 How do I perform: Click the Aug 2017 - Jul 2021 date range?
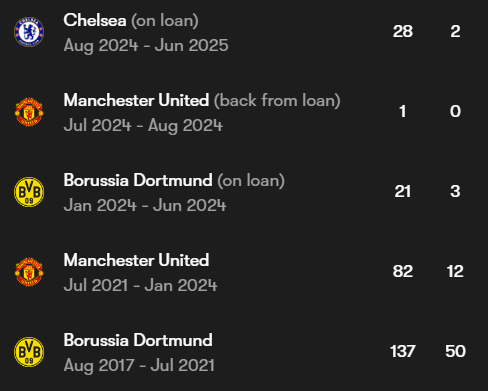pyautogui.click(x=139, y=366)
